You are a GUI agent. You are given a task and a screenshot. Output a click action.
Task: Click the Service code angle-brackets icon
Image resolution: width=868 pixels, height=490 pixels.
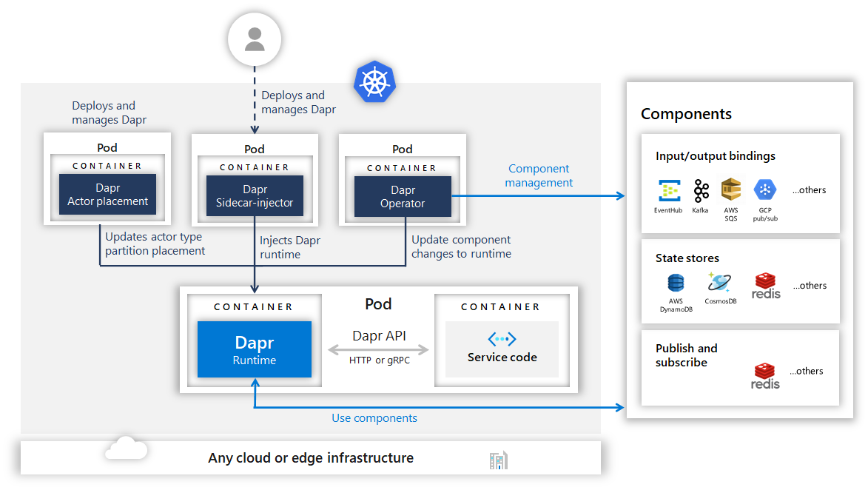click(x=502, y=338)
